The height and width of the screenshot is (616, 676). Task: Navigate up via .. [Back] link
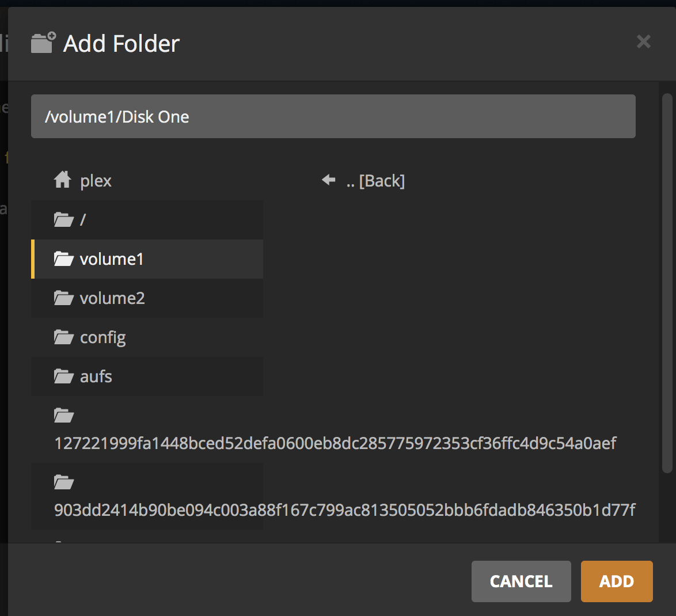point(375,181)
